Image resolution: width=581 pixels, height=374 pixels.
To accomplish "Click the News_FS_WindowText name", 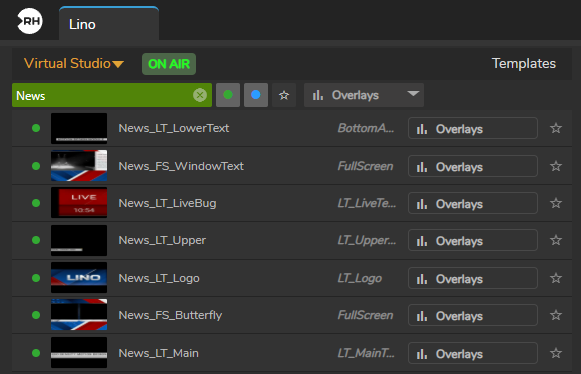I will pyautogui.click(x=181, y=166).
